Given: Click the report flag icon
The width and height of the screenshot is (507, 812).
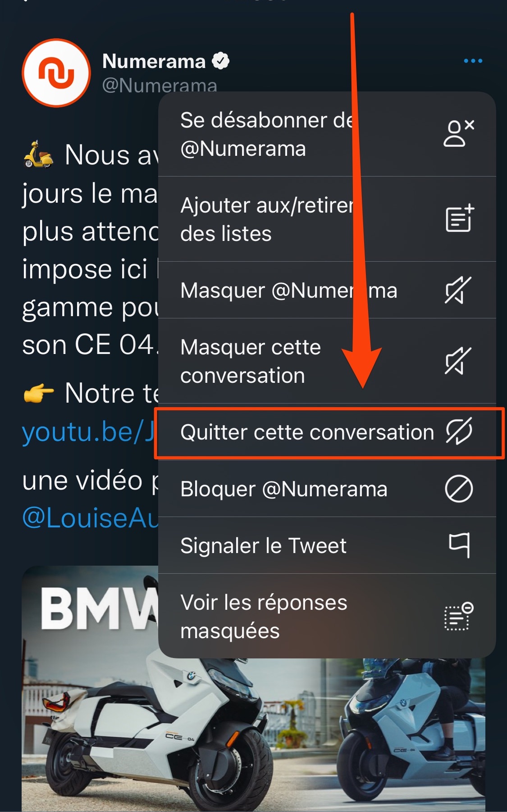Looking at the screenshot, I should 459,545.
